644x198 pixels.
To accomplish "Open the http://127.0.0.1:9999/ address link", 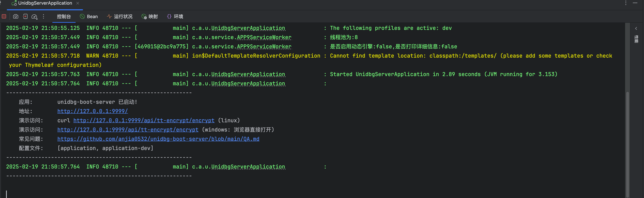I will (92, 111).
